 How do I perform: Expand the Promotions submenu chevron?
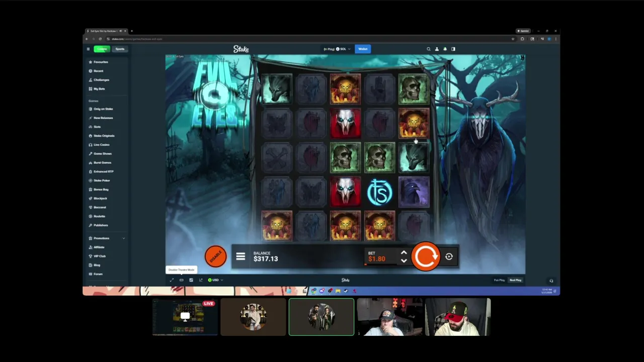[x=124, y=238]
